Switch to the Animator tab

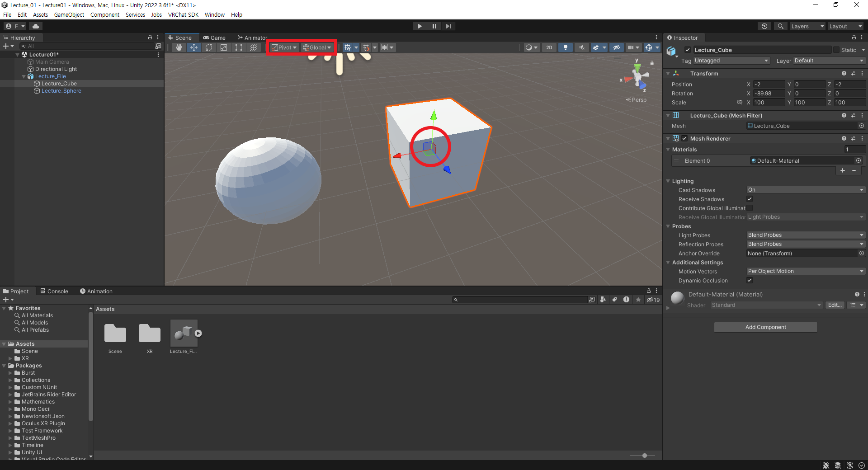252,38
